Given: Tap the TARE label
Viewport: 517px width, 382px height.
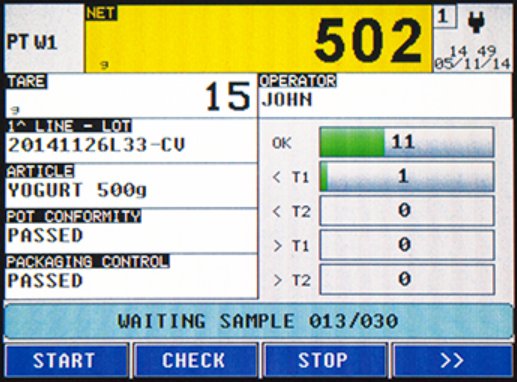Looking at the screenshot, I should [x=27, y=81].
